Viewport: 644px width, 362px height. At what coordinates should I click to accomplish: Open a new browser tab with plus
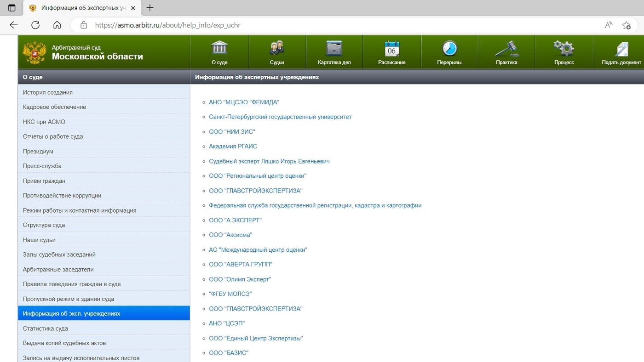click(149, 8)
